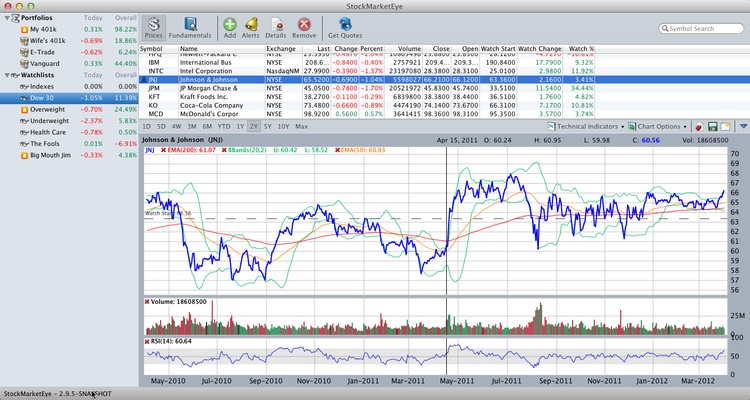Screen dimensions: 750x400
Task: Click in the Symbol Search field
Action: (701, 29)
